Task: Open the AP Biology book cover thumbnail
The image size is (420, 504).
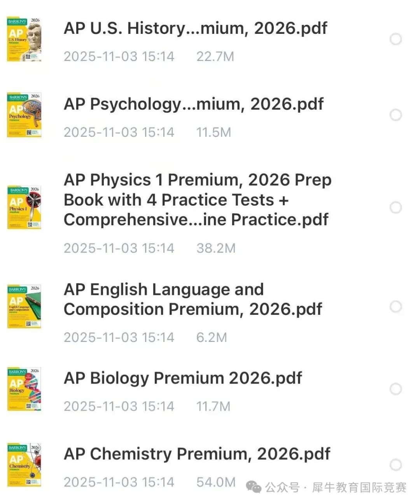Action: coord(24,389)
